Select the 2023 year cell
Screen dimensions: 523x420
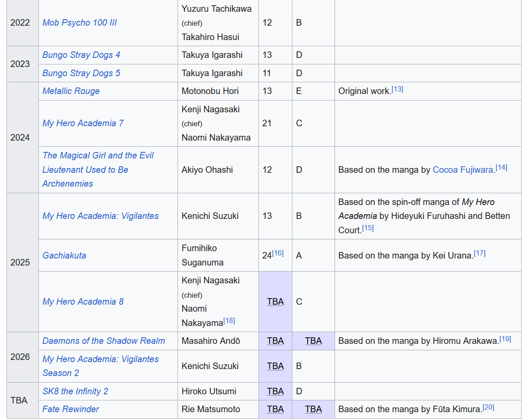click(23, 64)
